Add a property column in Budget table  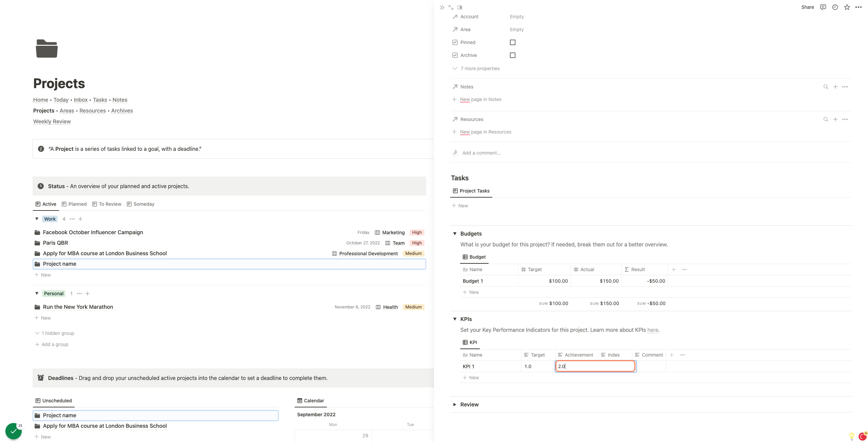point(674,269)
